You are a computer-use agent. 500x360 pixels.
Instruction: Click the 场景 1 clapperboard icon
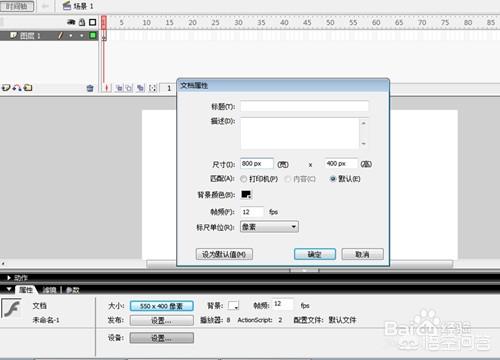[67, 6]
